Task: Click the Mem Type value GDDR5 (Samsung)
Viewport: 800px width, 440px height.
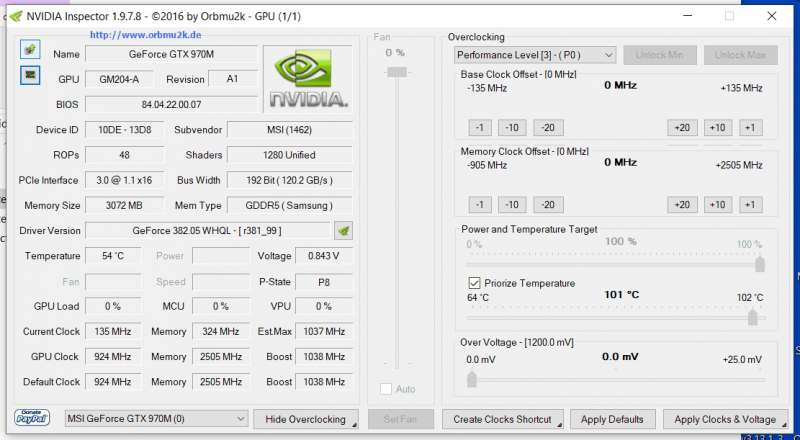Action: coord(290,206)
